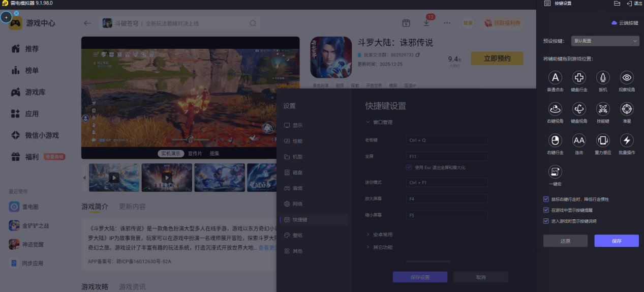
Task: Choose the 观察视角 eye icon
Action: click(x=627, y=77)
